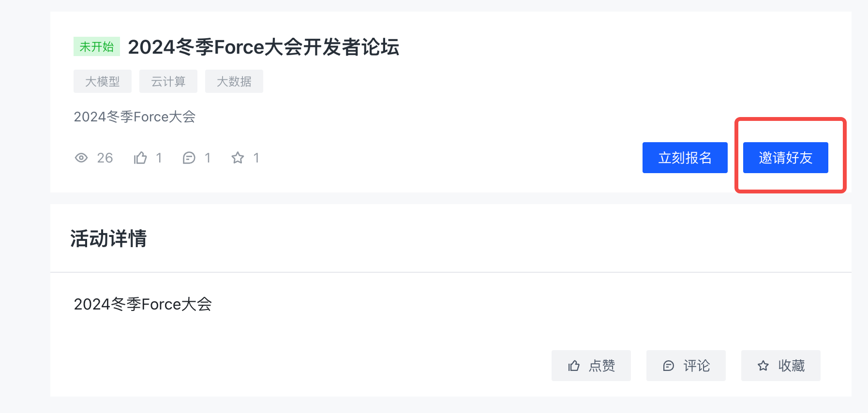Click the eye views icon
868x413 pixels.
point(81,158)
